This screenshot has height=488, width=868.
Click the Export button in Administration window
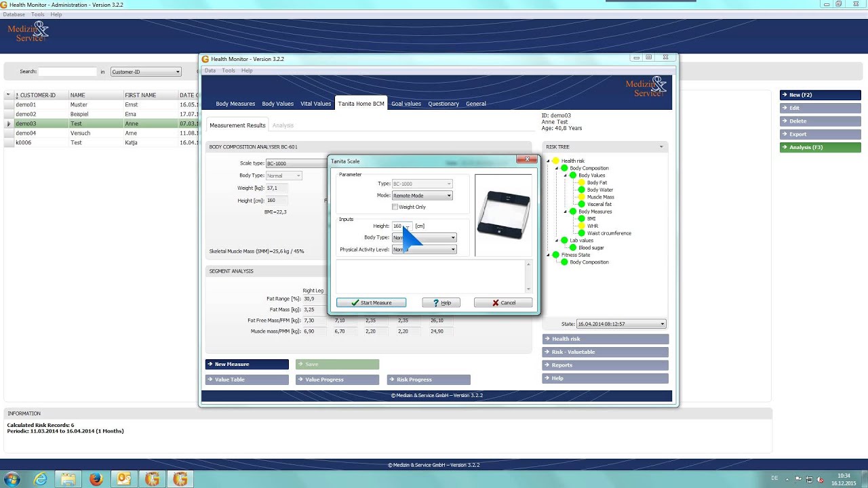(820, 134)
